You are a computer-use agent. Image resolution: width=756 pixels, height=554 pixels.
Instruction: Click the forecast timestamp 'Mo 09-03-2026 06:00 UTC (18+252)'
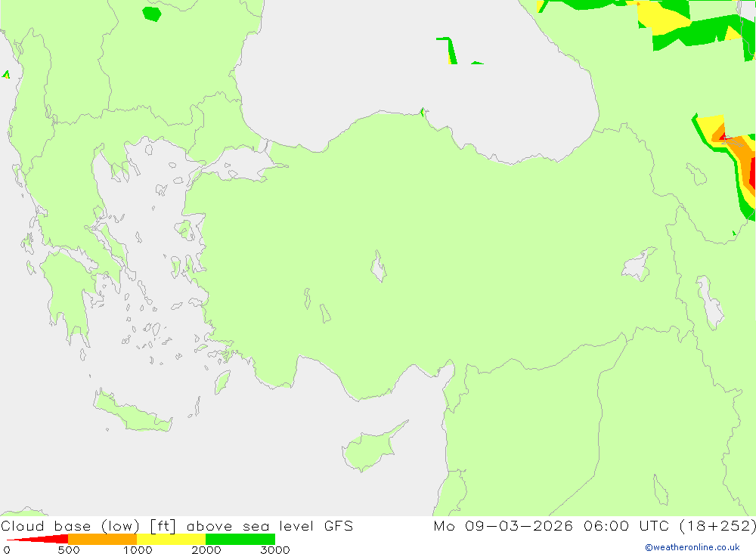point(594,525)
